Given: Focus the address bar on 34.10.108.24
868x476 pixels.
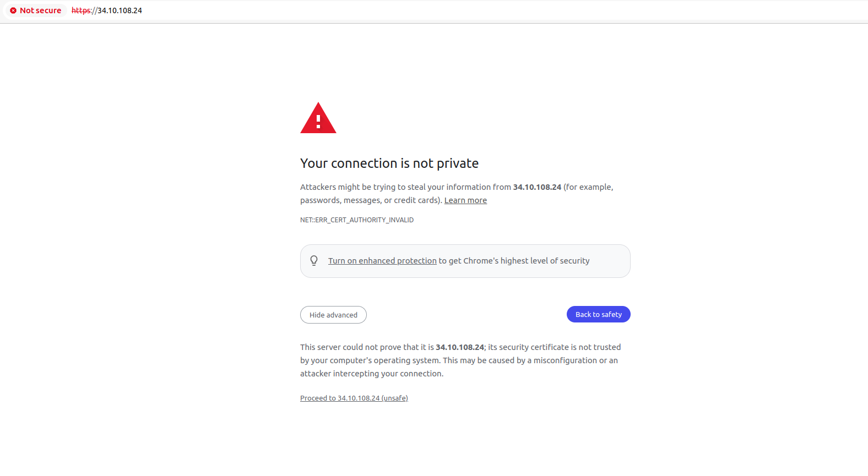Looking at the screenshot, I should click(x=120, y=10).
